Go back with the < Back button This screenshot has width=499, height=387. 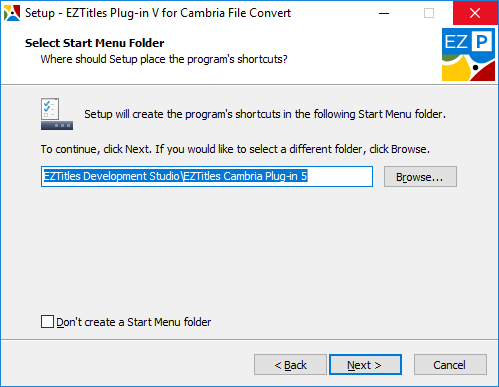point(290,365)
